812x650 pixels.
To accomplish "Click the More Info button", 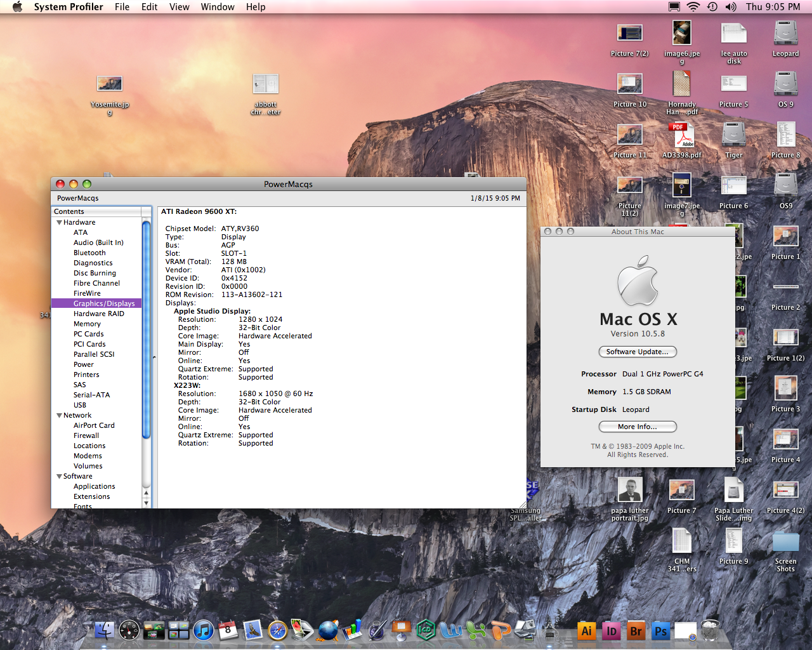I will tap(638, 427).
